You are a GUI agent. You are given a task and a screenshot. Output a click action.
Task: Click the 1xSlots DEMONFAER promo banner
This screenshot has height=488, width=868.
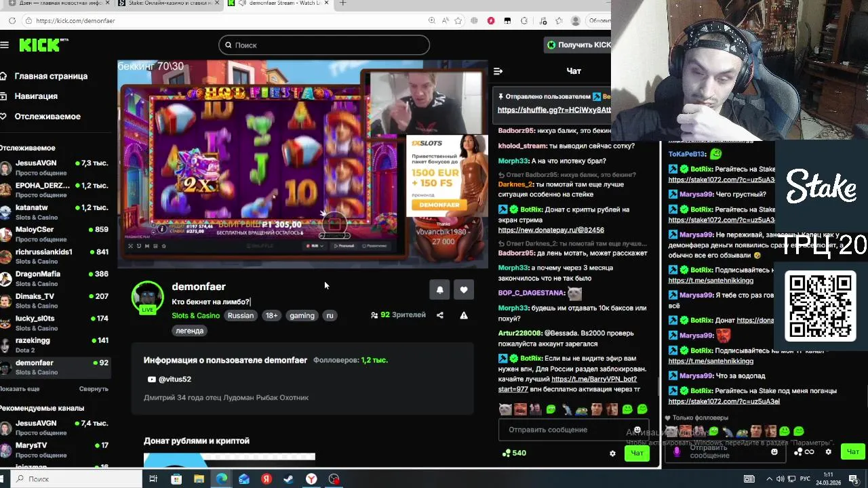tap(447, 175)
